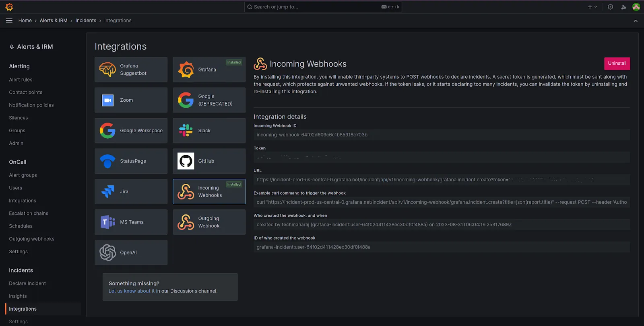The height and width of the screenshot is (326, 644).
Task: Select the Slack integration tile
Action: [x=209, y=131]
